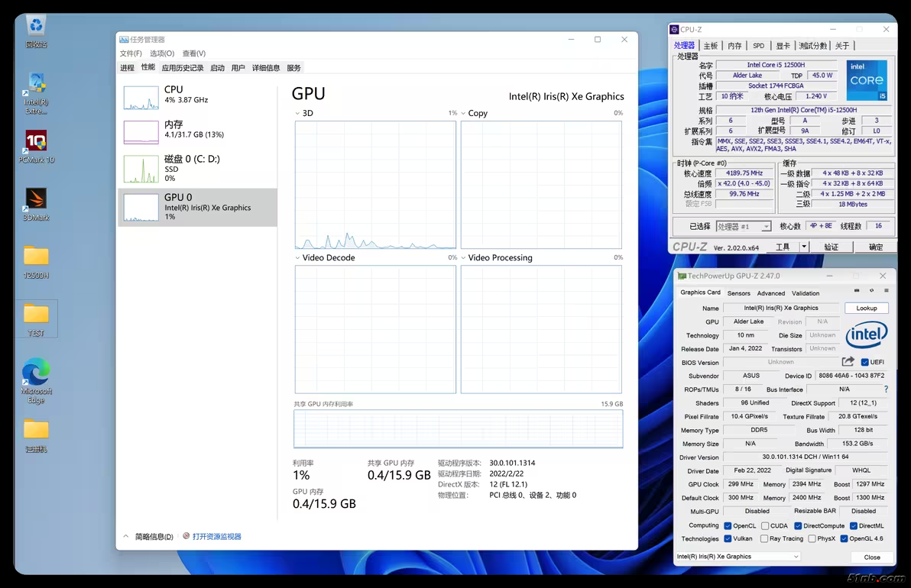The height and width of the screenshot is (588, 911).
Task: Enable the Ray Tracing checkbox
Action: click(x=765, y=538)
